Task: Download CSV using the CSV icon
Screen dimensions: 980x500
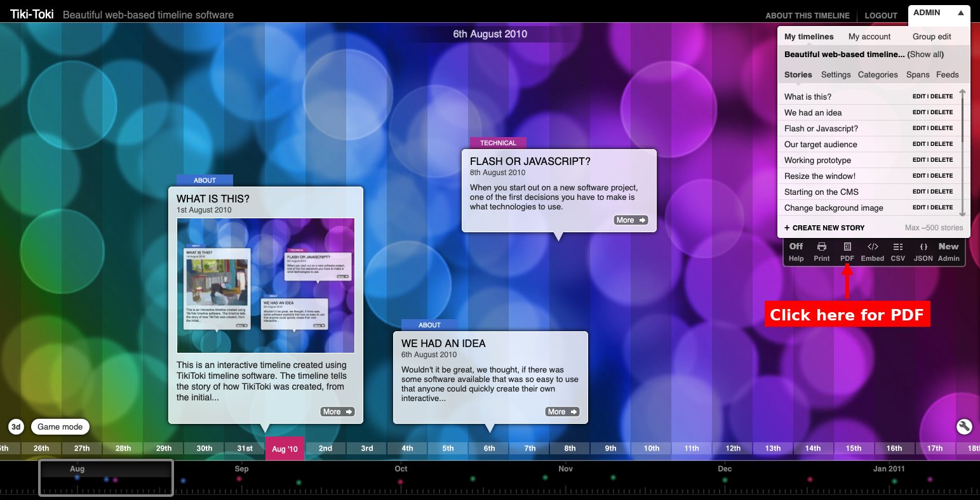Action: [x=898, y=252]
